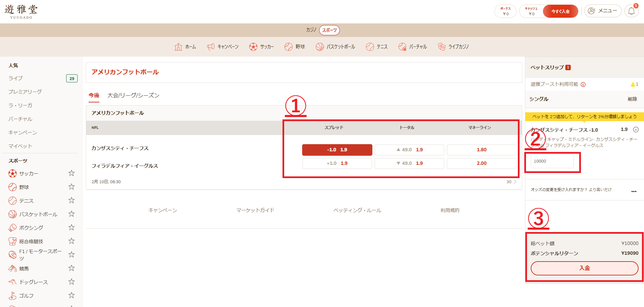This screenshot has height=307, width=644.
Task: Switch to the カジノ tab
Action: pos(311,30)
